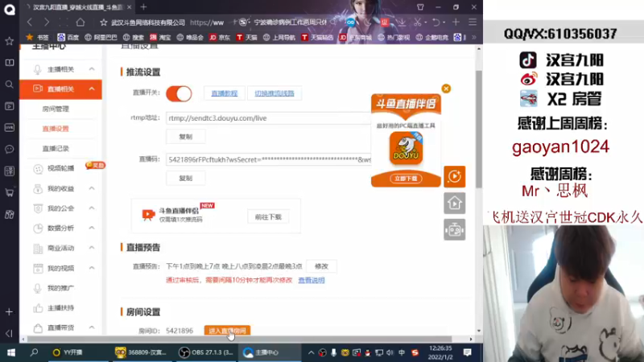Open the 天猫 bookmark
Screen dimensions: 644x362
[x=247, y=37]
